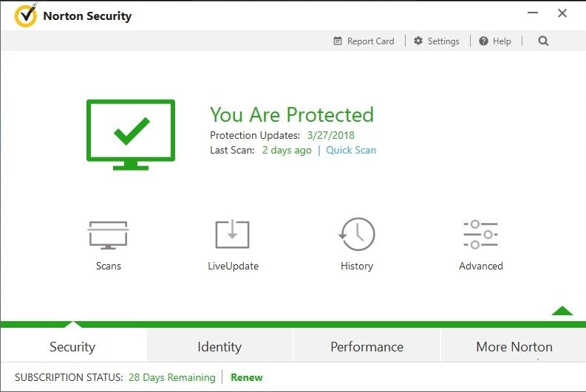586x392 pixels.
Task: Select the Security tab
Action: [72, 346]
